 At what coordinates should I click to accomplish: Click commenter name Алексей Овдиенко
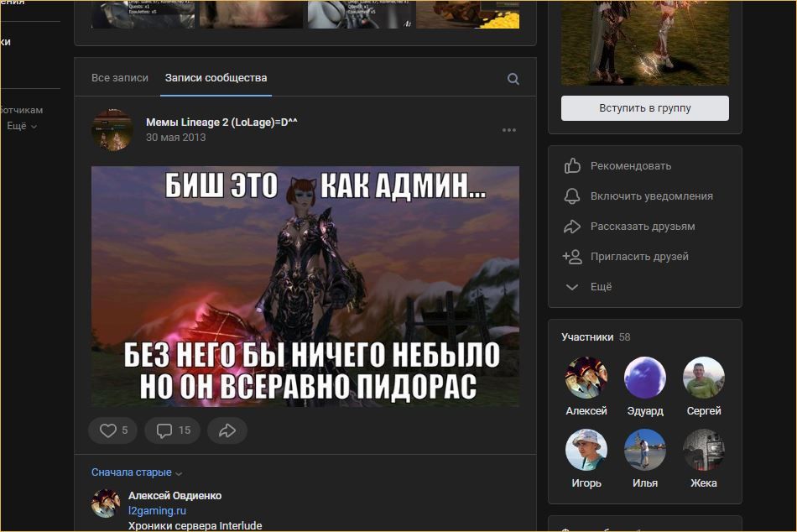point(175,495)
